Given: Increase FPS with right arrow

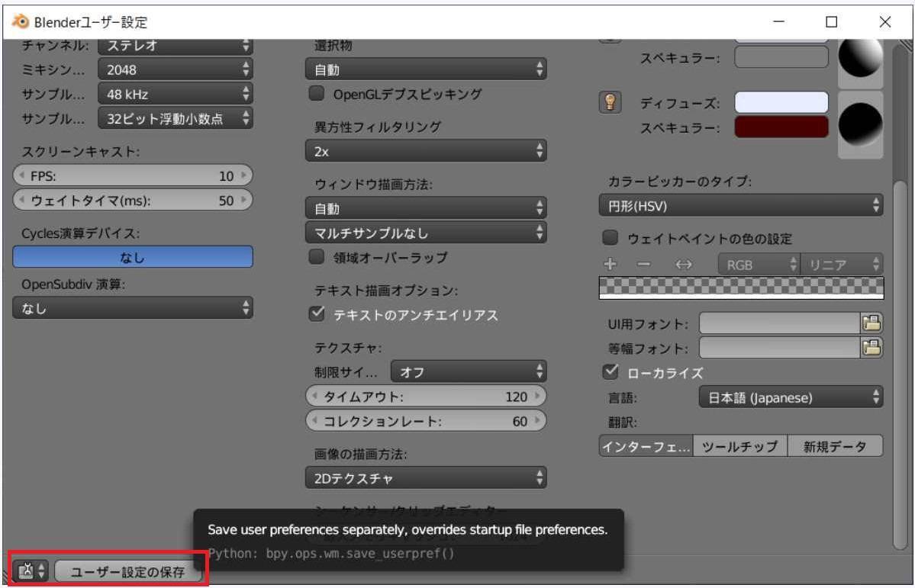Looking at the screenshot, I should coord(244,175).
